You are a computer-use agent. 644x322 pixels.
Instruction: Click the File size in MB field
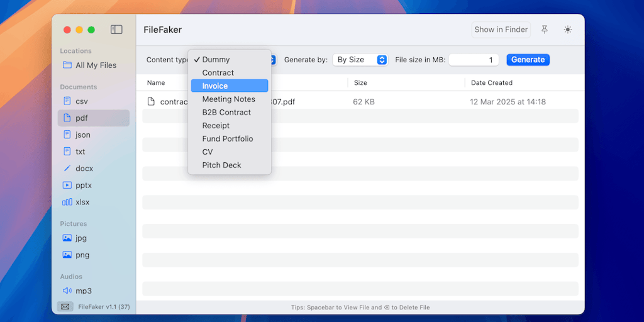pyautogui.click(x=474, y=60)
